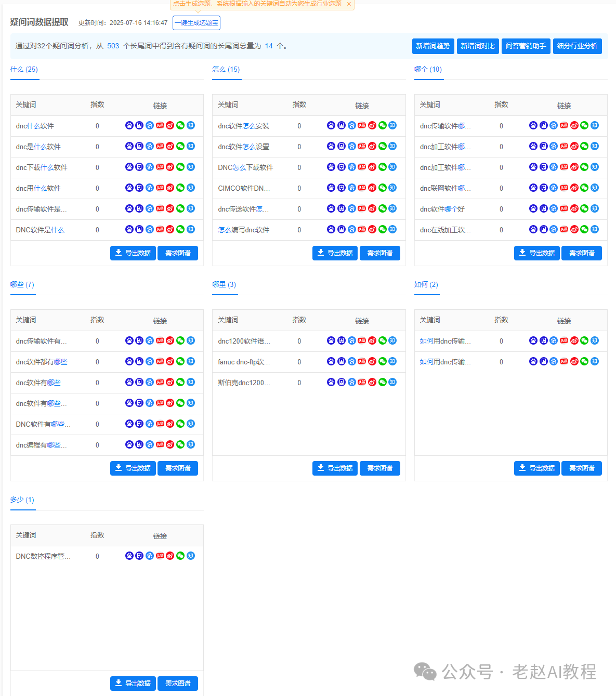Open Toutiao icon in dnc用什么软件 row
Viewport: 616px width, 696px height.
coord(160,188)
